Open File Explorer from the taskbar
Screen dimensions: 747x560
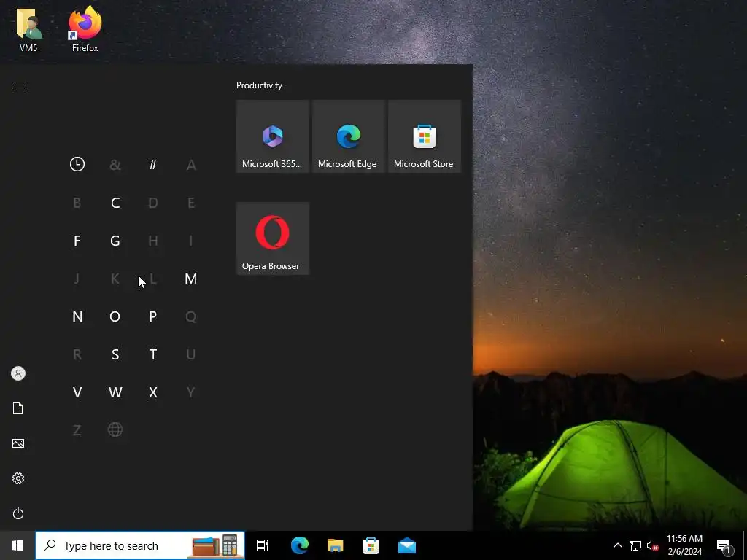(336, 545)
